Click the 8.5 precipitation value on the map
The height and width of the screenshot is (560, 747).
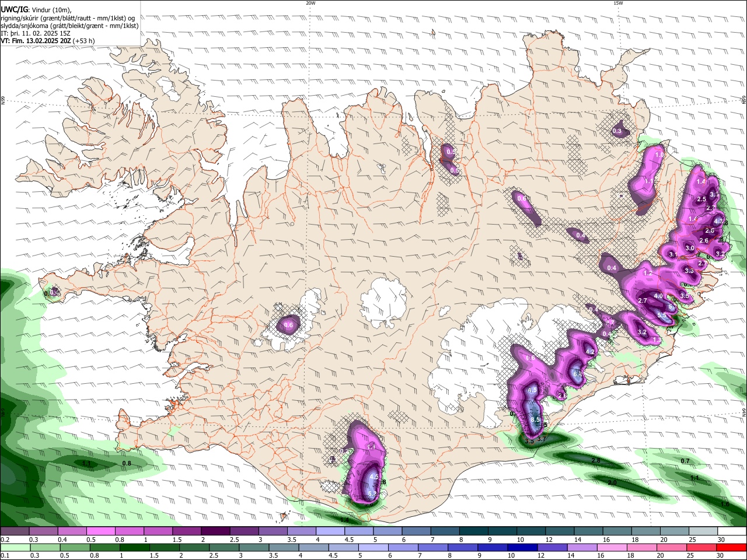[536, 419]
